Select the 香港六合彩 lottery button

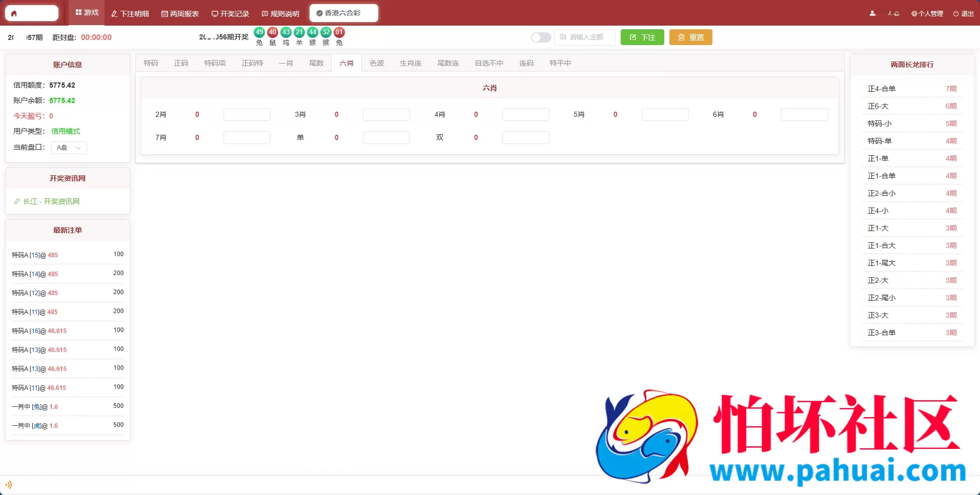pos(344,13)
